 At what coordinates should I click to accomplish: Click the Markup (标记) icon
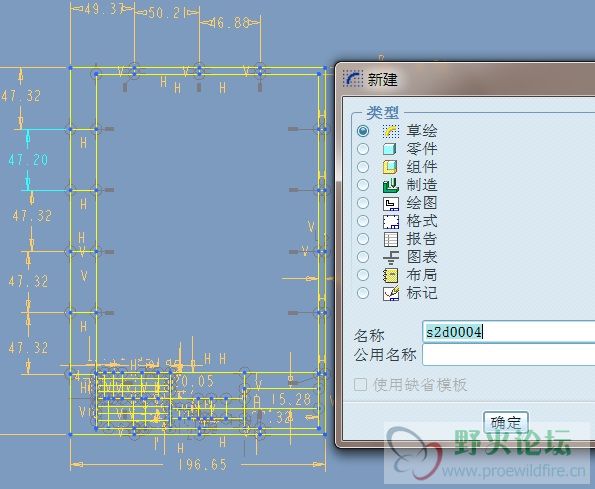coord(390,293)
